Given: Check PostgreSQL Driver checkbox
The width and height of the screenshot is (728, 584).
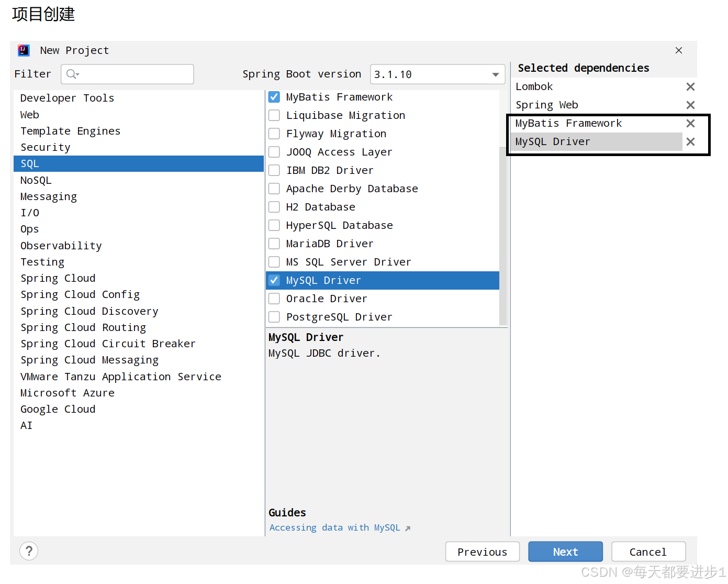Looking at the screenshot, I should [x=274, y=317].
